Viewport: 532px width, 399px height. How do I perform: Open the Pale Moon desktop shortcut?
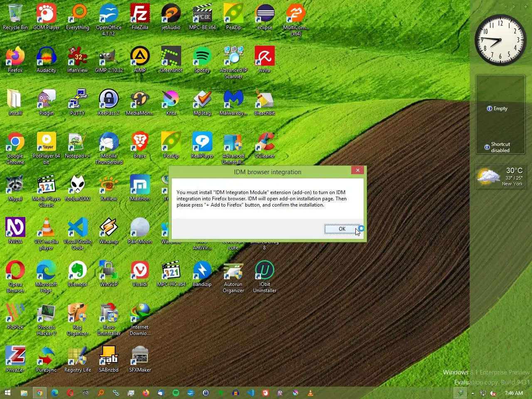pyautogui.click(x=140, y=231)
